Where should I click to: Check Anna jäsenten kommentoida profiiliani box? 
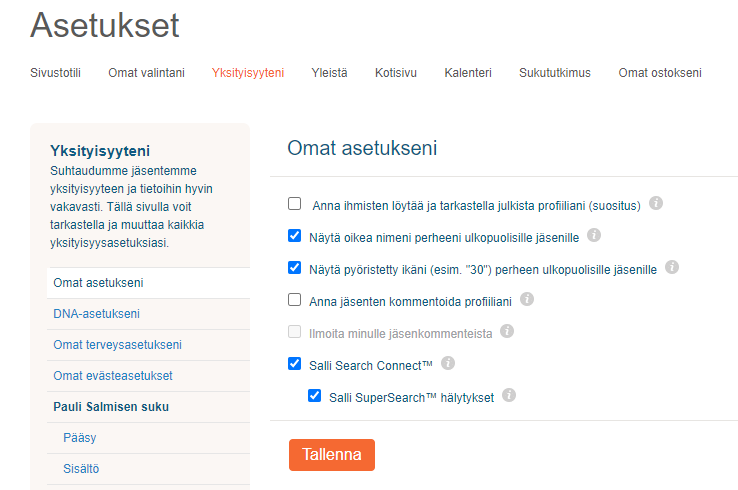(x=295, y=299)
